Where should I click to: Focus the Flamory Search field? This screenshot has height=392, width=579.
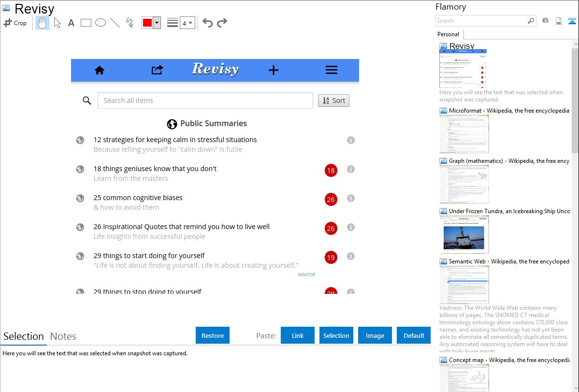point(481,21)
